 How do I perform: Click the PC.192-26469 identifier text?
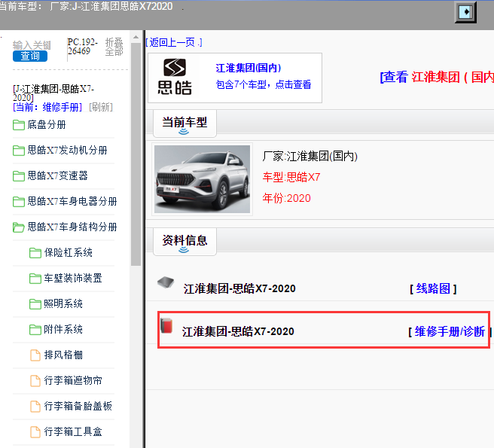coord(83,47)
